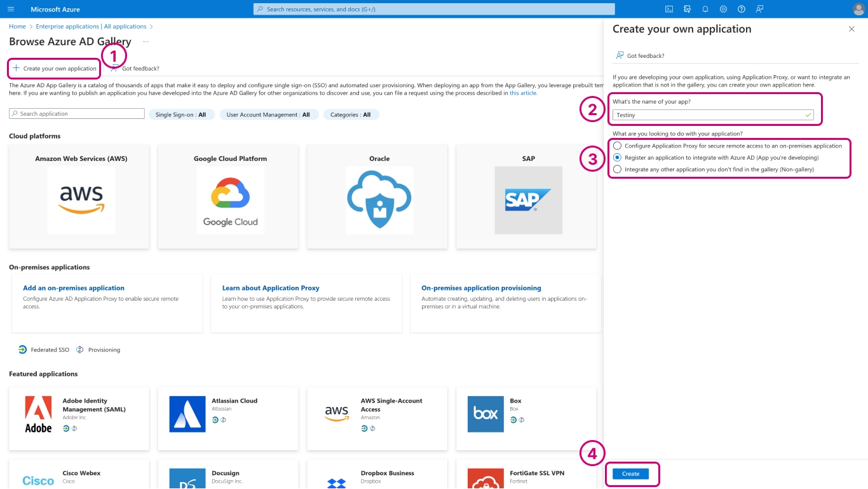Select Configure Application Proxy radio option

point(617,146)
